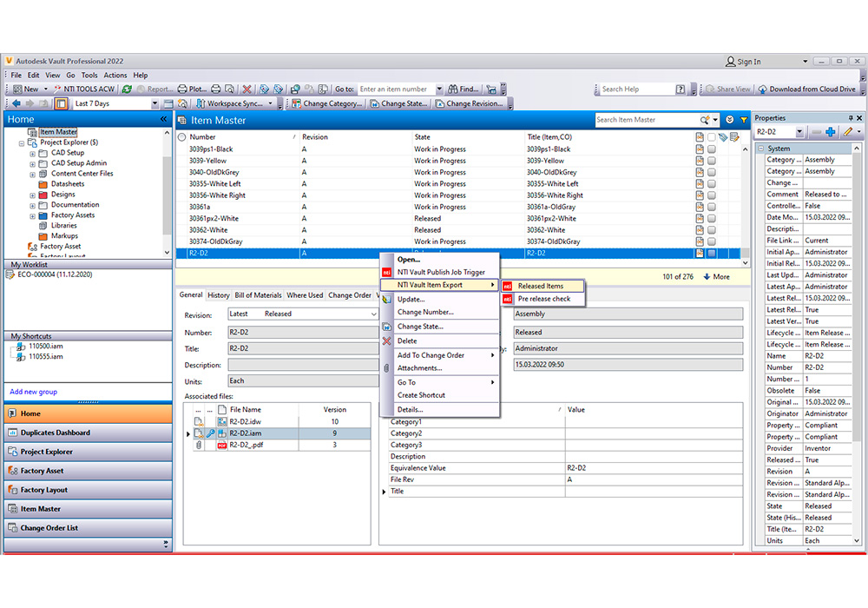Go back with the blue left arrow
The width and height of the screenshot is (868, 608).
(16, 103)
